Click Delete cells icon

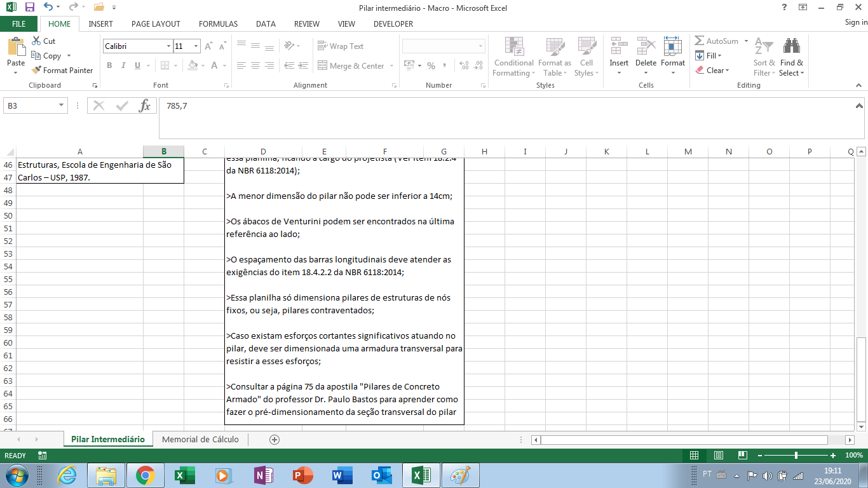(646, 46)
